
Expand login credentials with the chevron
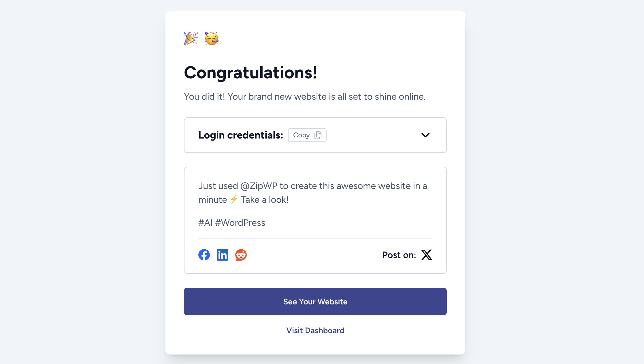[425, 135]
